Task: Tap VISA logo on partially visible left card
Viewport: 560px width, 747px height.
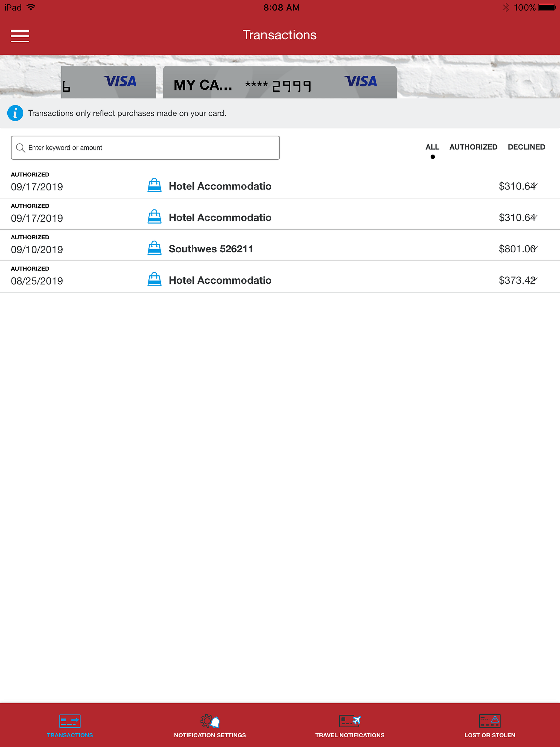Action: coord(120,81)
